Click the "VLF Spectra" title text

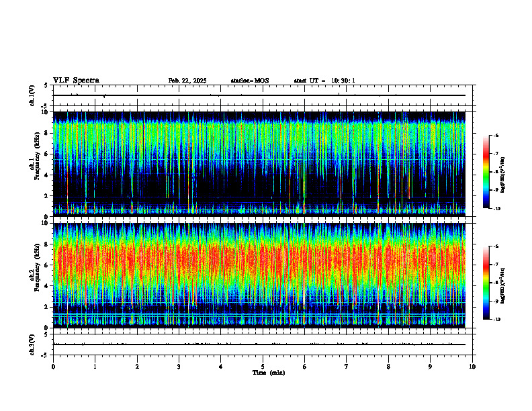click(x=76, y=81)
